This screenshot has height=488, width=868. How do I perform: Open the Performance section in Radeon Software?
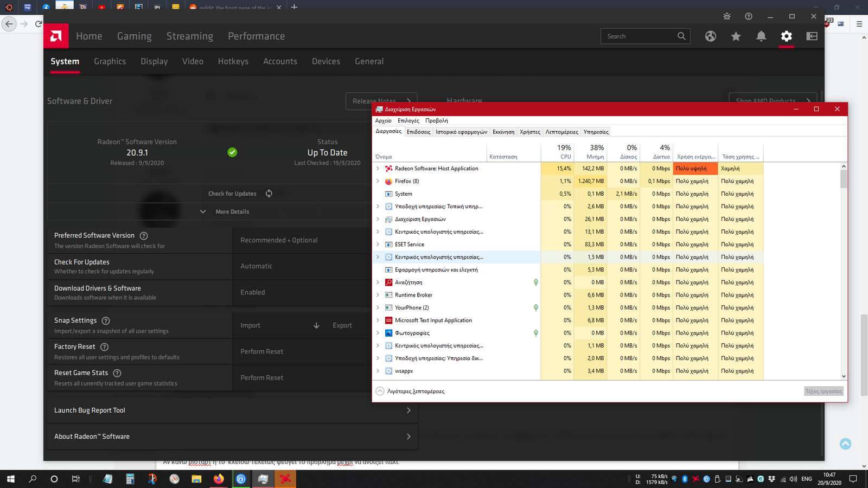point(256,36)
